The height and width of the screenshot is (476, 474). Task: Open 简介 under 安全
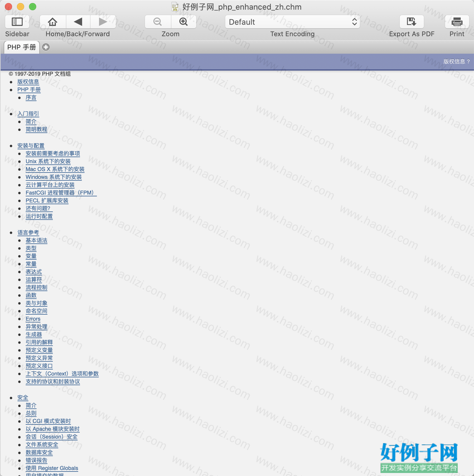tap(31, 405)
